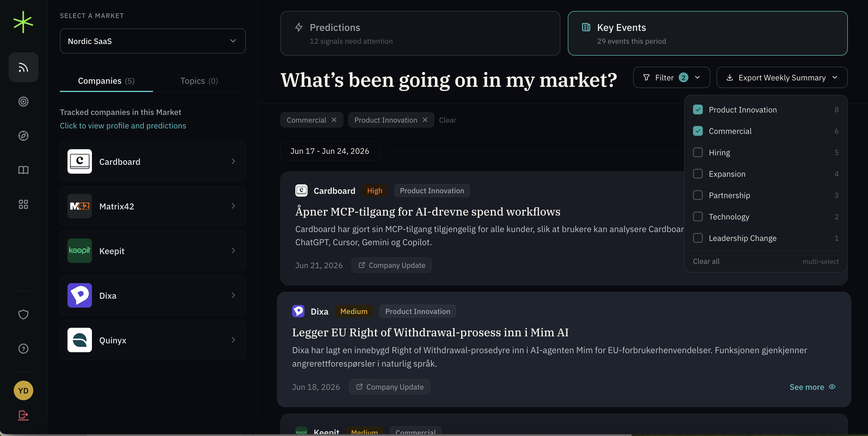
Task: Click the Cardboard logo in company list
Action: point(79,161)
